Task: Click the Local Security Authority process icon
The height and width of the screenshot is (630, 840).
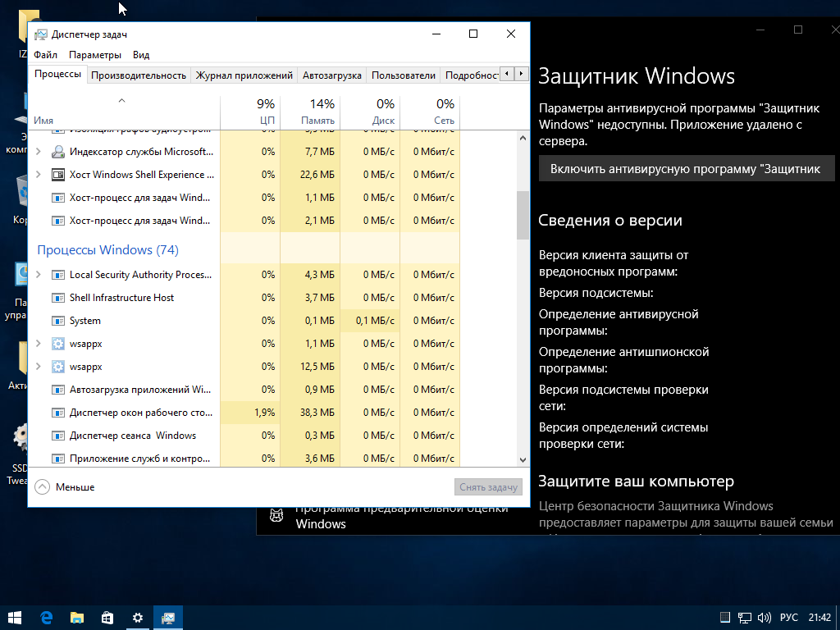Action: 58,275
